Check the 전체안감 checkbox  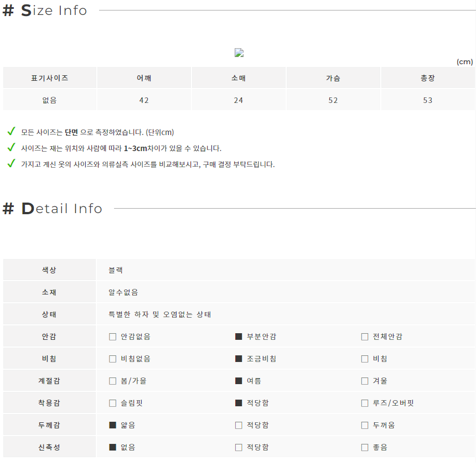[365, 337]
